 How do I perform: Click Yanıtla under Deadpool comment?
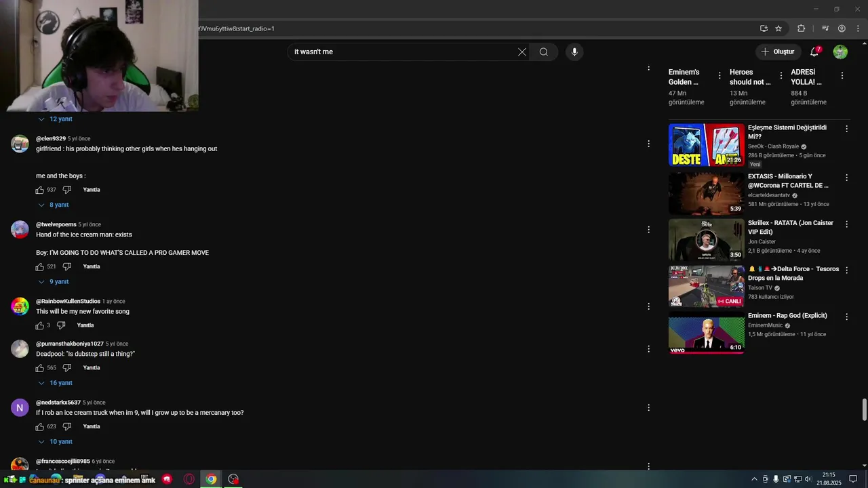point(92,368)
